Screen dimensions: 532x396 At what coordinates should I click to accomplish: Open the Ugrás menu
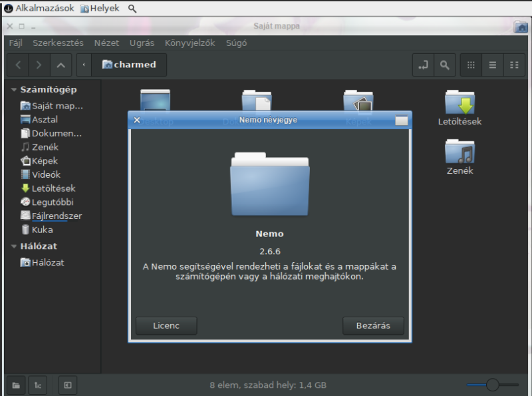pos(142,43)
